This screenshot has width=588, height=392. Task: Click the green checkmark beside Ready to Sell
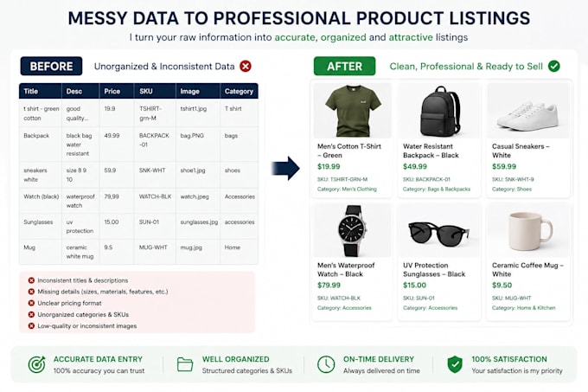point(554,67)
